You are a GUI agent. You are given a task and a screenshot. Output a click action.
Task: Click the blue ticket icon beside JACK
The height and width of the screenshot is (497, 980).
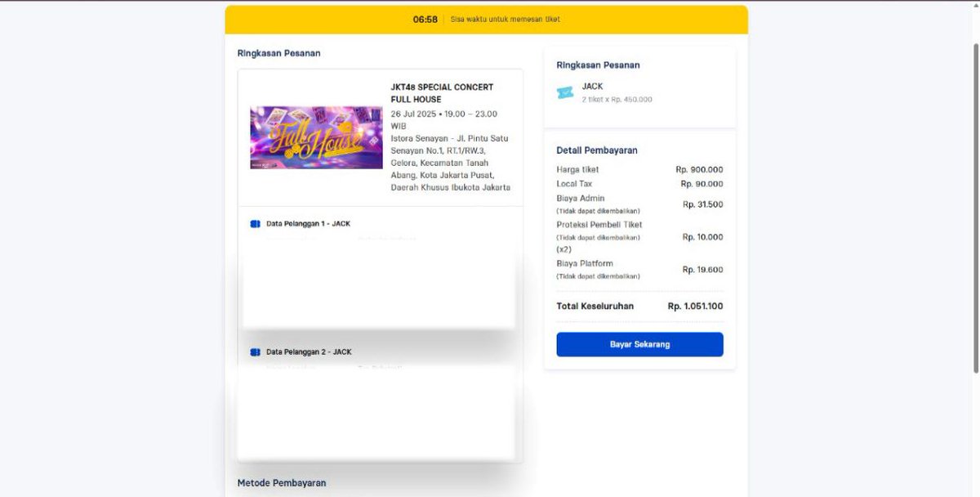click(x=565, y=93)
